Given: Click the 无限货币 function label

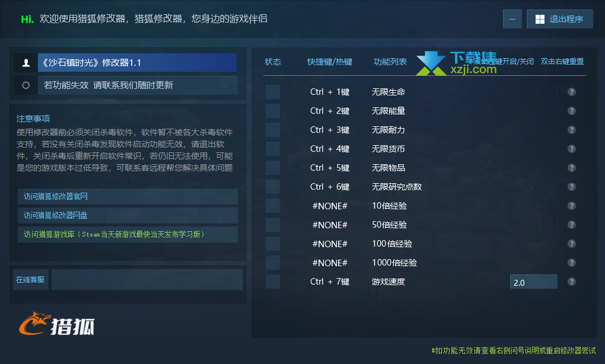Looking at the screenshot, I should 388,148.
